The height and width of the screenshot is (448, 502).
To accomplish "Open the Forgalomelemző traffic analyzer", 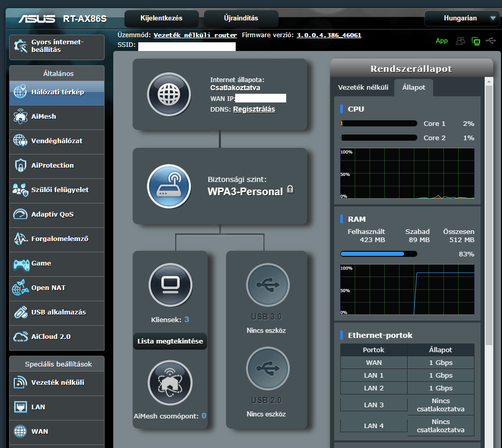I will tap(57, 240).
